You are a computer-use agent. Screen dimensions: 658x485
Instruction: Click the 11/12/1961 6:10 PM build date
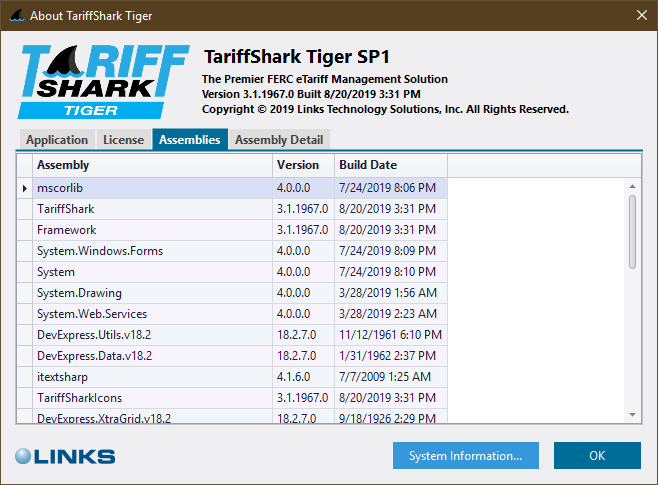click(x=391, y=335)
